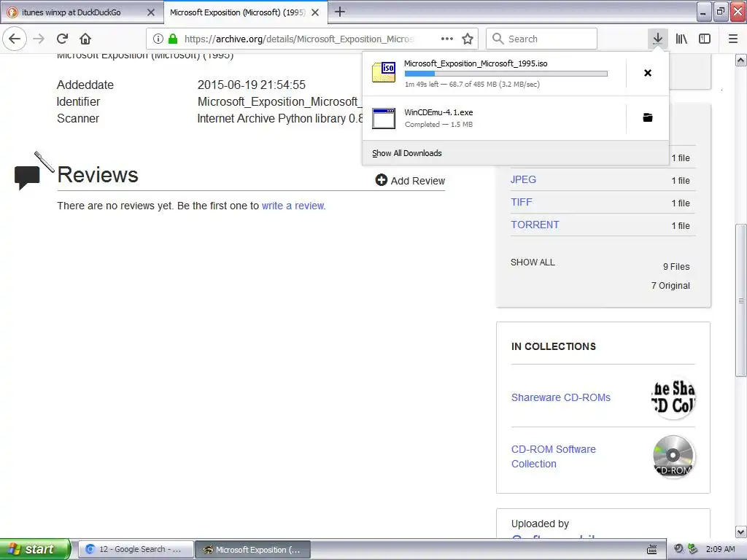Screen dimensions: 747x560
Task: Open page actions three-dot menu
Action: click(x=447, y=39)
